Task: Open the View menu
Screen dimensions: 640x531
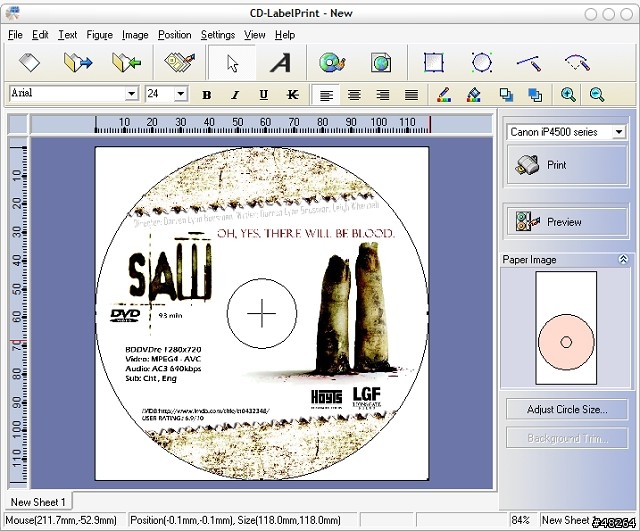Action: (x=255, y=35)
